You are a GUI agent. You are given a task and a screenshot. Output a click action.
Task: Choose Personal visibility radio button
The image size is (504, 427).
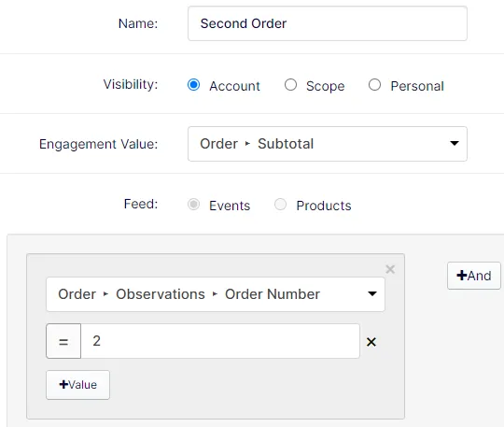tap(375, 85)
